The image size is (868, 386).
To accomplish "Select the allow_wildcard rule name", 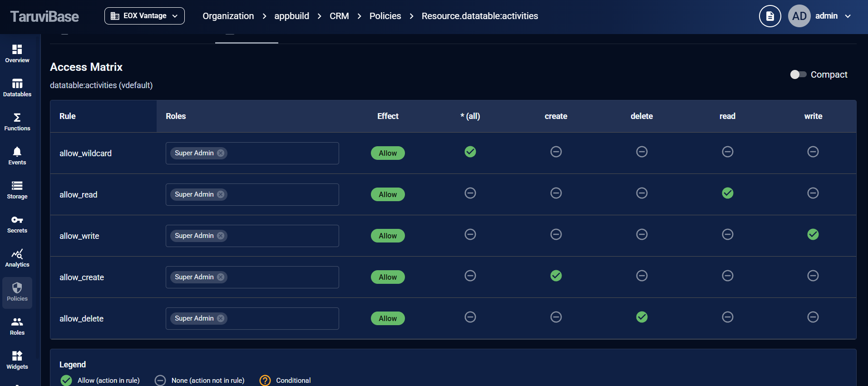I will point(85,153).
